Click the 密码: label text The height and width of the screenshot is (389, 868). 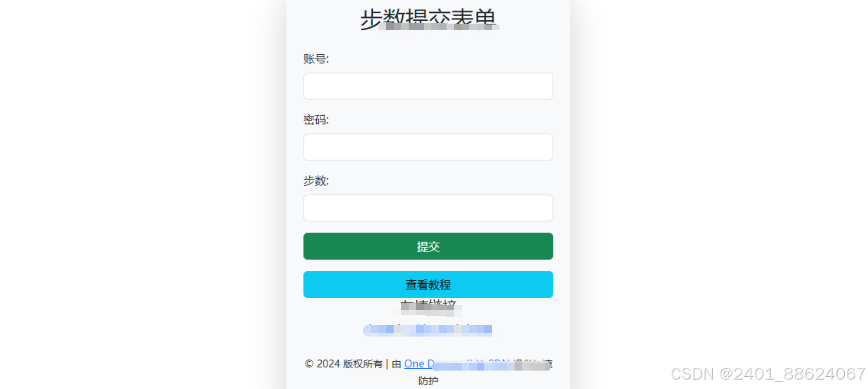(316, 120)
